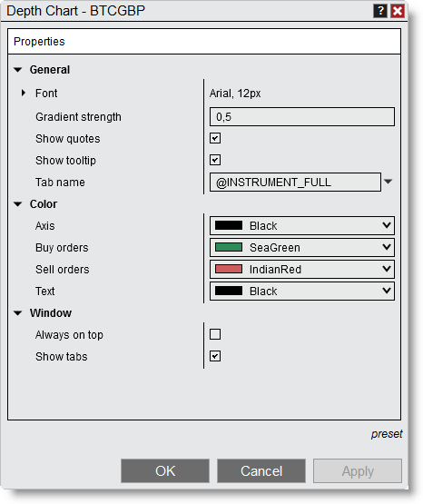Close the Depth Chart dialog

(398, 11)
